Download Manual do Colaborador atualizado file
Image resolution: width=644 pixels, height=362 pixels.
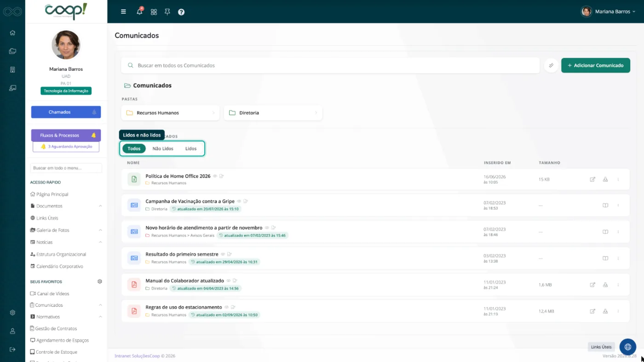(x=605, y=285)
